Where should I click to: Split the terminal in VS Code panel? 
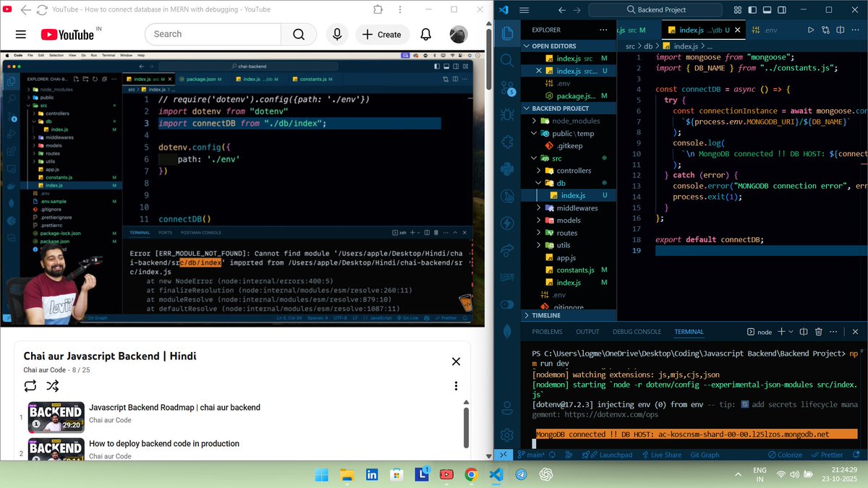click(x=802, y=332)
